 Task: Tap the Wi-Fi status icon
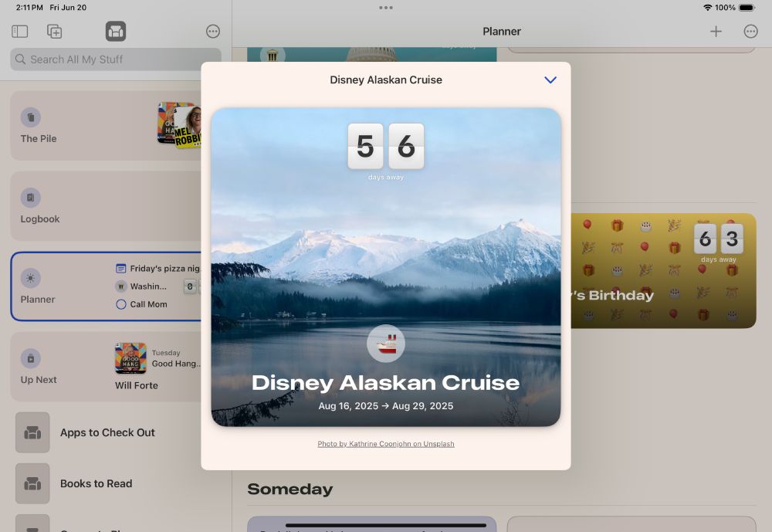(707, 8)
